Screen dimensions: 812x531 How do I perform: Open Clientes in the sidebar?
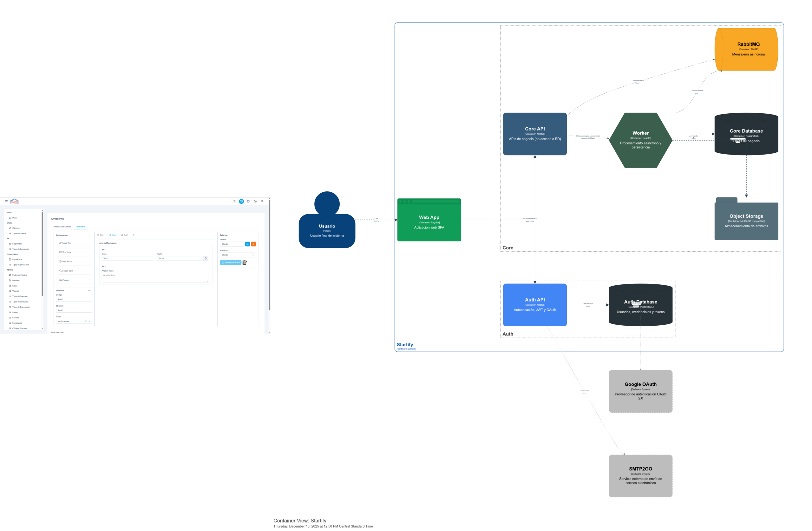tap(16, 228)
